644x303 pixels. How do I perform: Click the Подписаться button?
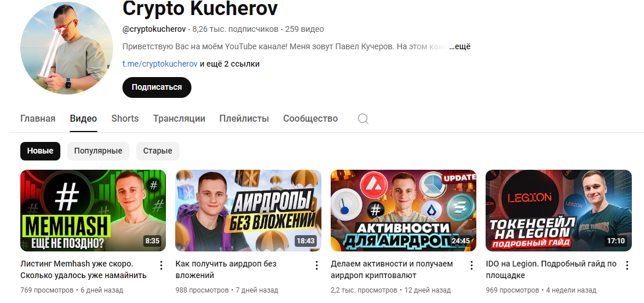[x=157, y=87]
